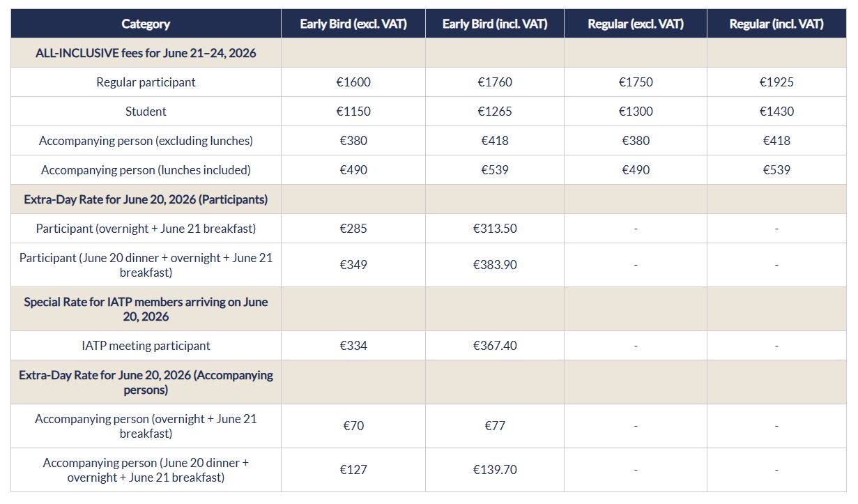The image size is (858, 504).
Task: Click the €1600 early bird price cell
Action: [x=353, y=82]
